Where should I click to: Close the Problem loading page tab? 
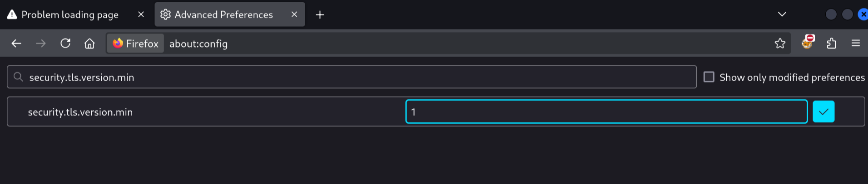[141, 15]
